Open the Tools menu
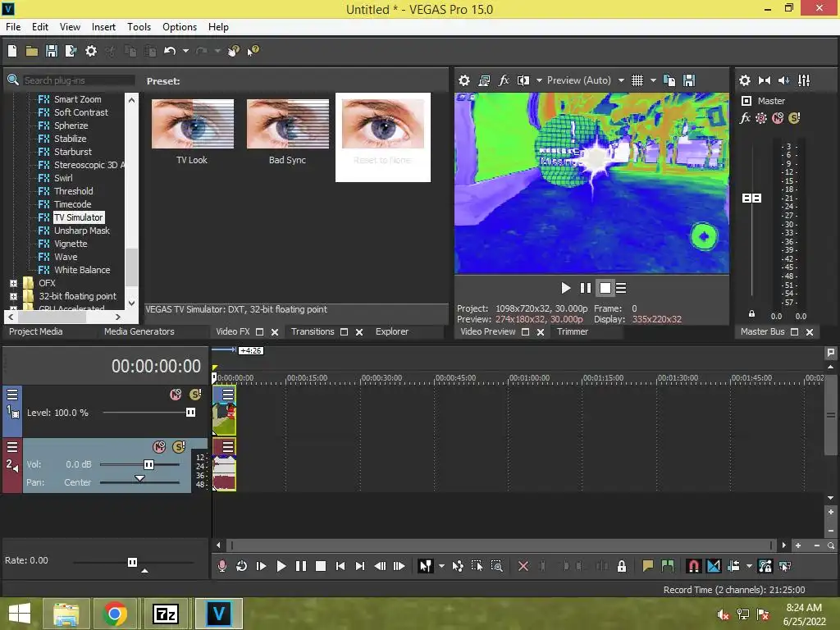This screenshot has height=630, width=840. tap(139, 27)
